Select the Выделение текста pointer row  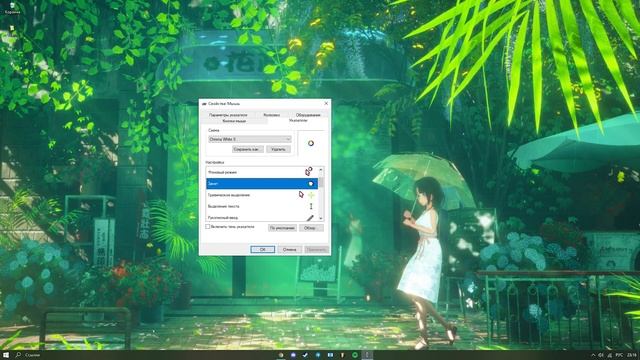[262, 207]
